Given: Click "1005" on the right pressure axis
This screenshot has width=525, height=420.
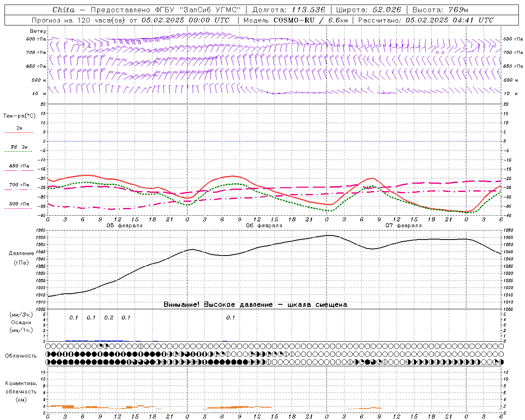Looking at the screenshot, I should (508, 309).
